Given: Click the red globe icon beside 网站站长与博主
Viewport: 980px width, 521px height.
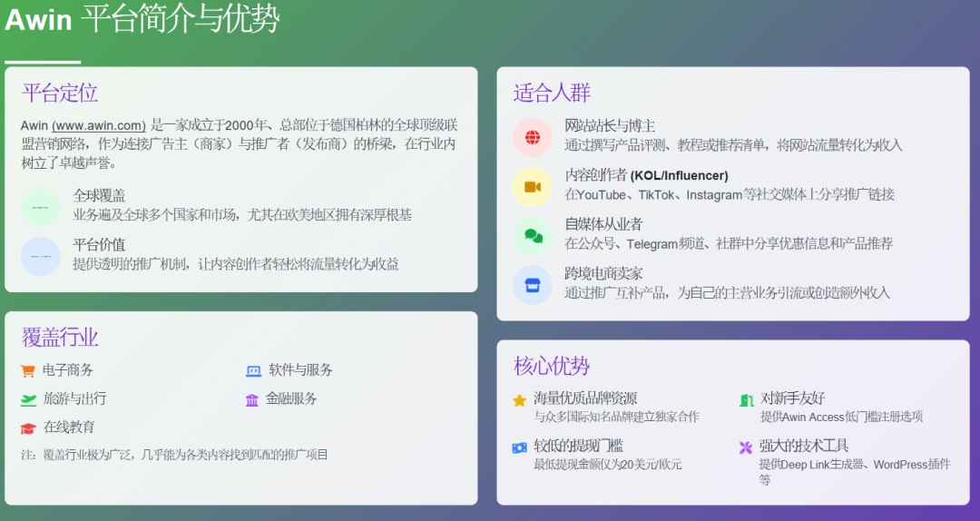Looking at the screenshot, I should [x=533, y=137].
